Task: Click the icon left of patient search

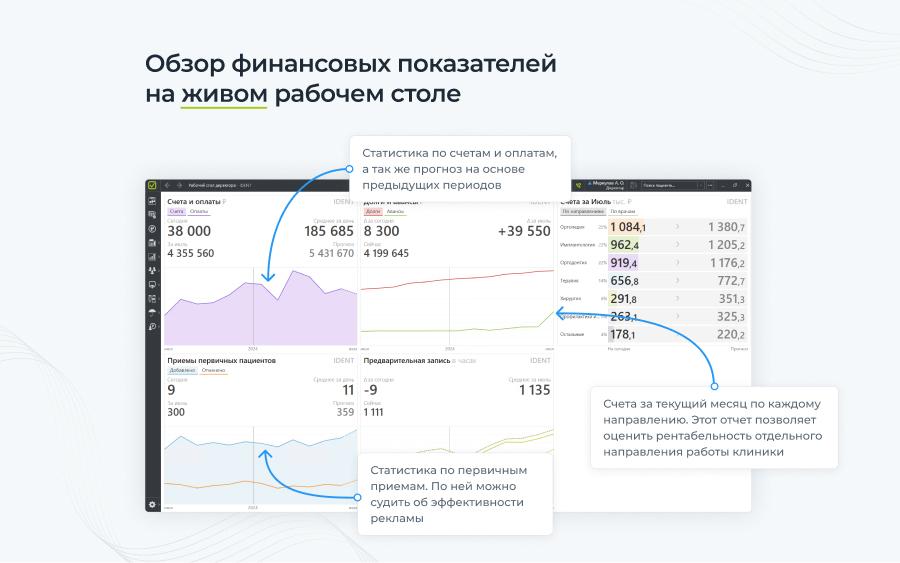Action: [x=634, y=185]
